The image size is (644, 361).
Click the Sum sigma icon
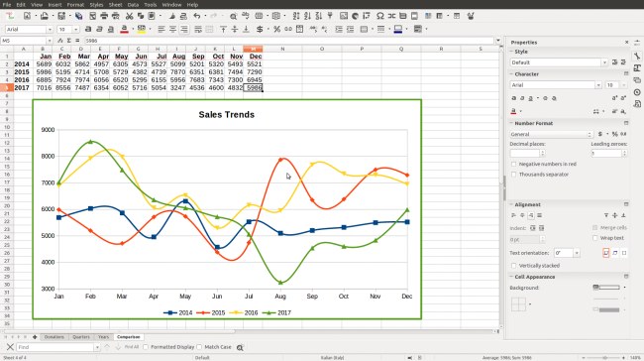pos(69,41)
